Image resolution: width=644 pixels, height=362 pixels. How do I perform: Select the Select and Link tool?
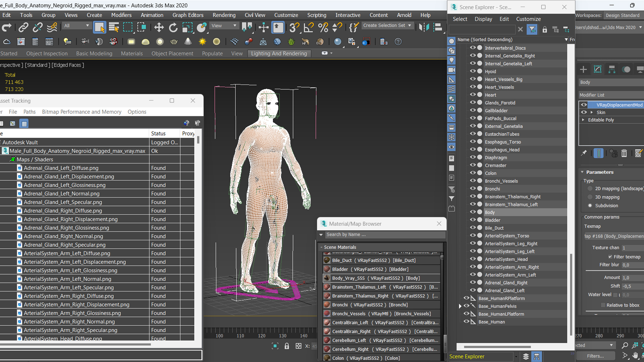(x=23, y=27)
